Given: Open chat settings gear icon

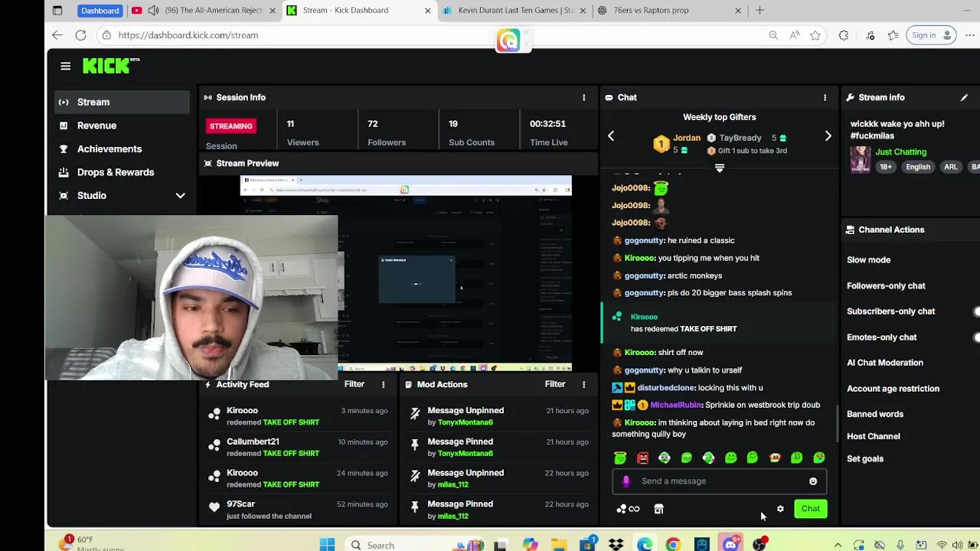Looking at the screenshot, I should (x=780, y=509).
